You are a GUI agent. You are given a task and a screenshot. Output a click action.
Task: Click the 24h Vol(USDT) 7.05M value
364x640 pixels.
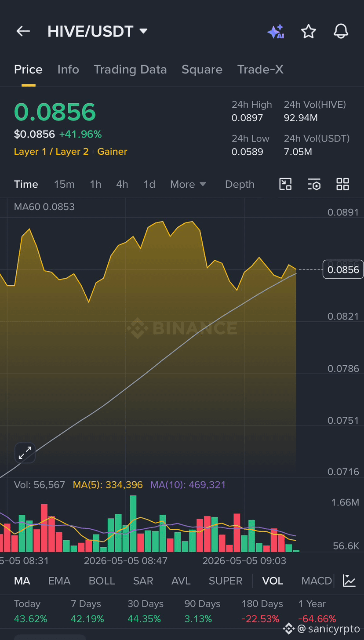point(298,152)
